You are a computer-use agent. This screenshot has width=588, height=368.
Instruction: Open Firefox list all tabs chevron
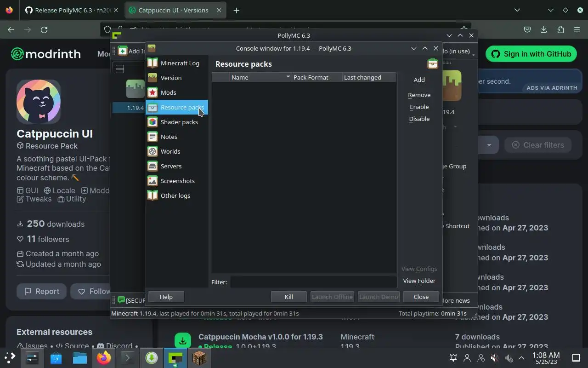point(517,10)
